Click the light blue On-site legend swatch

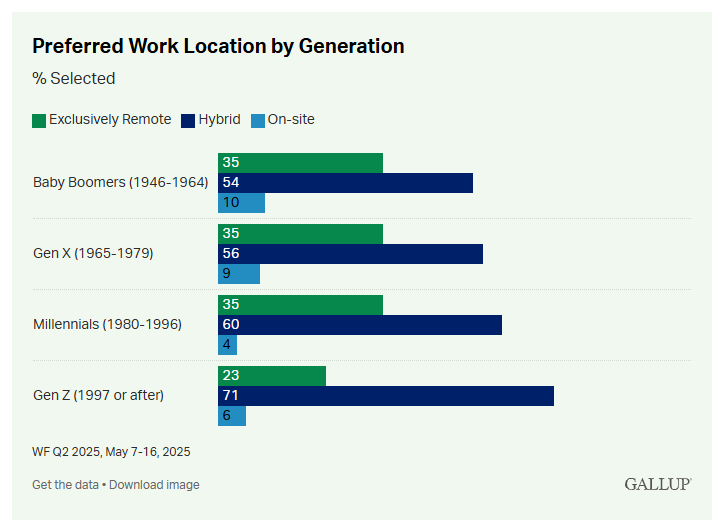(256, 120)
